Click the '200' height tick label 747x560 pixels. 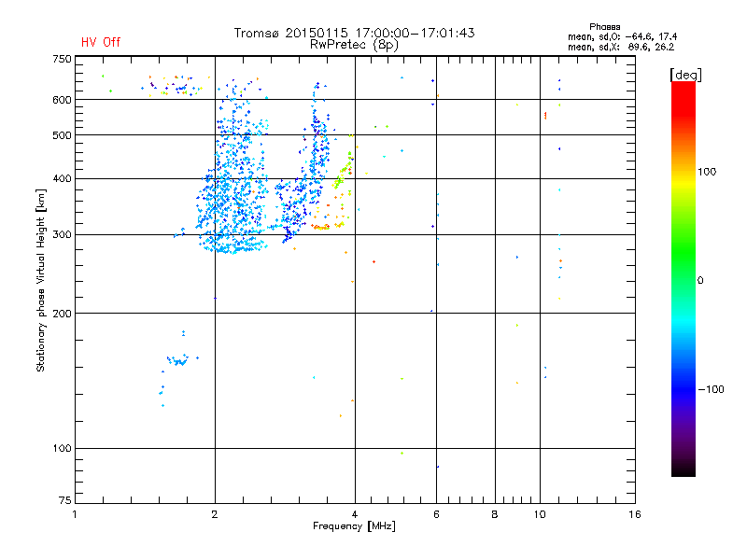[62, 314]
